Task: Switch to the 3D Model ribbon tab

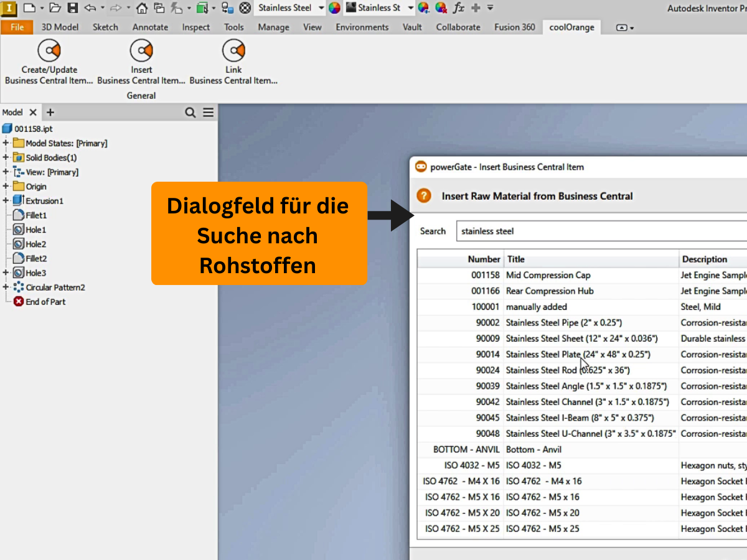Action: (x=60, y=27)
